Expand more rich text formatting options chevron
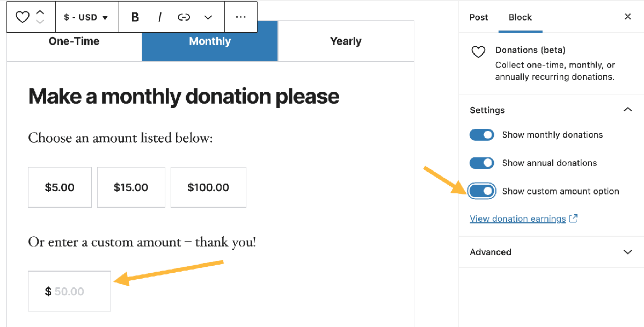 coord(209,17)
